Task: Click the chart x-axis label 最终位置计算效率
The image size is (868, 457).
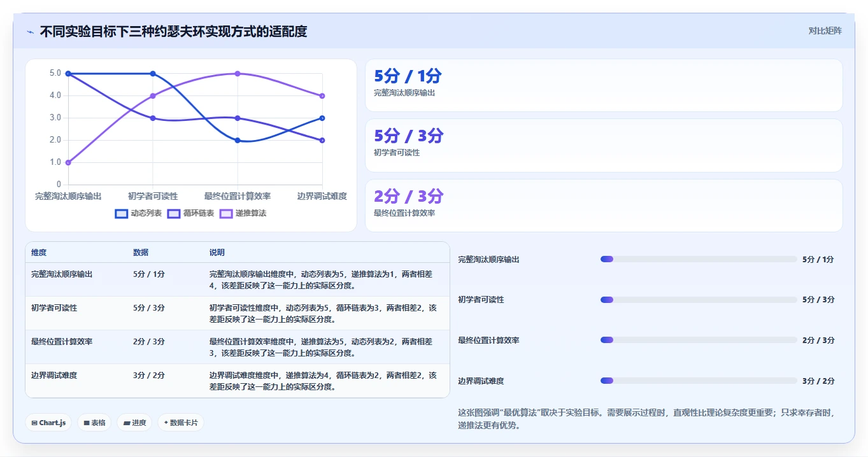Action: tap(238, 196)
